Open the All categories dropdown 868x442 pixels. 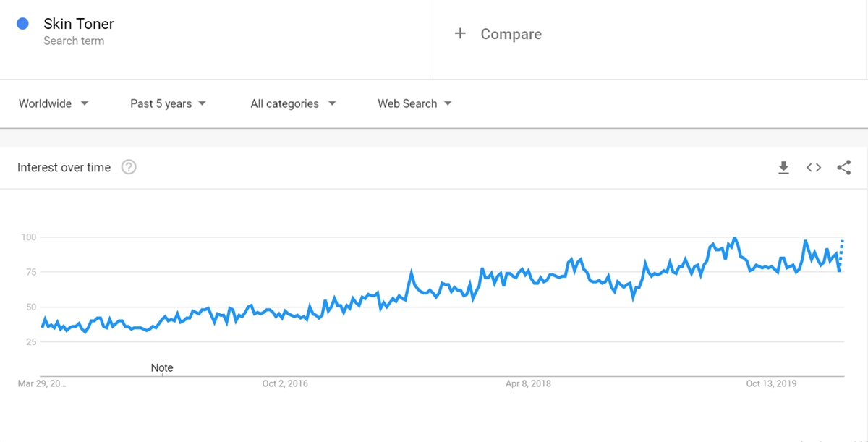coord(293,103)
